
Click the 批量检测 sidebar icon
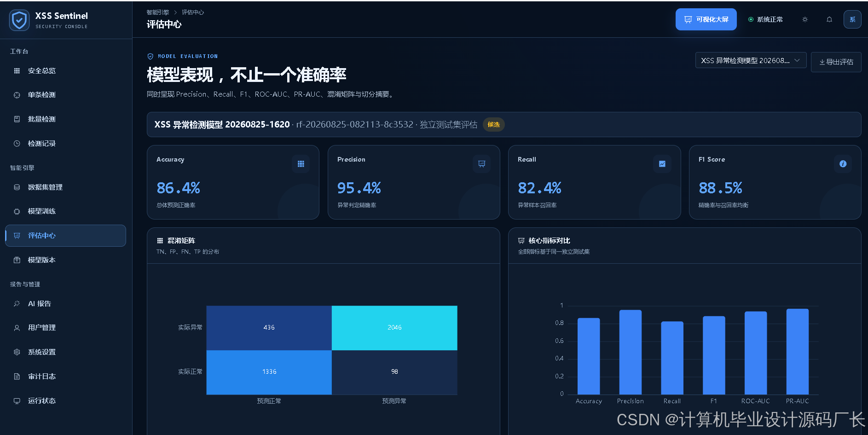click(17, 119)
